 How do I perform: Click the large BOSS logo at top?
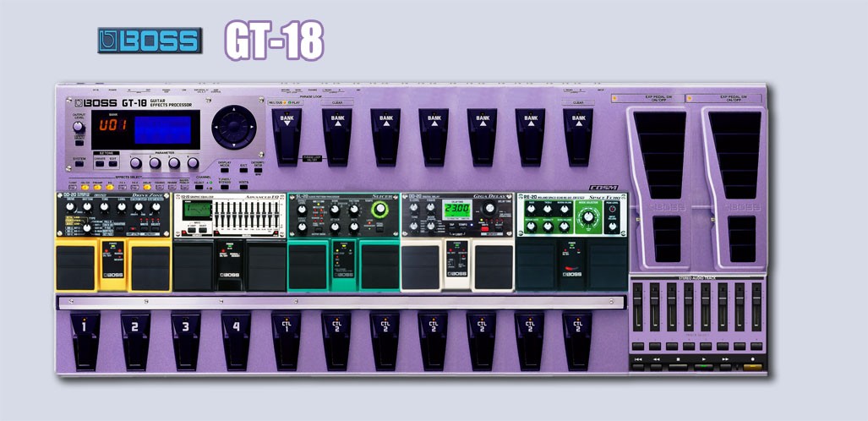[x=150, y=41]
